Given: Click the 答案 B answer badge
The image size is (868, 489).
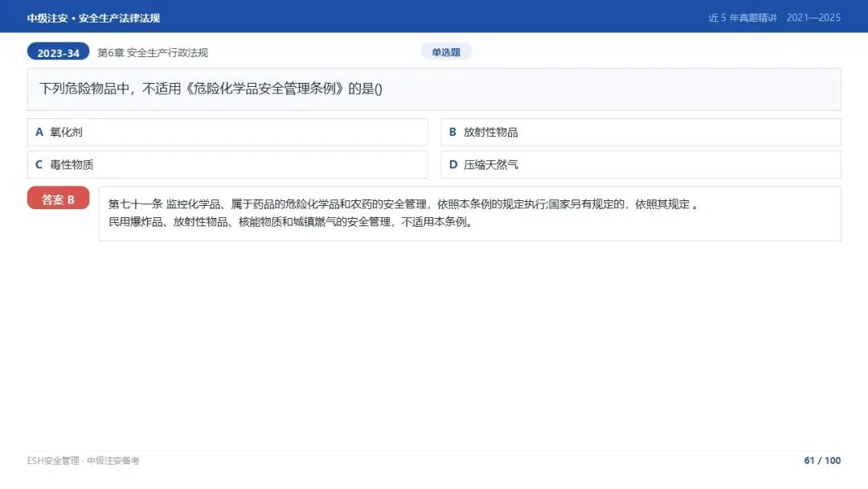Looking at the screenshot, I should point(58,199).
